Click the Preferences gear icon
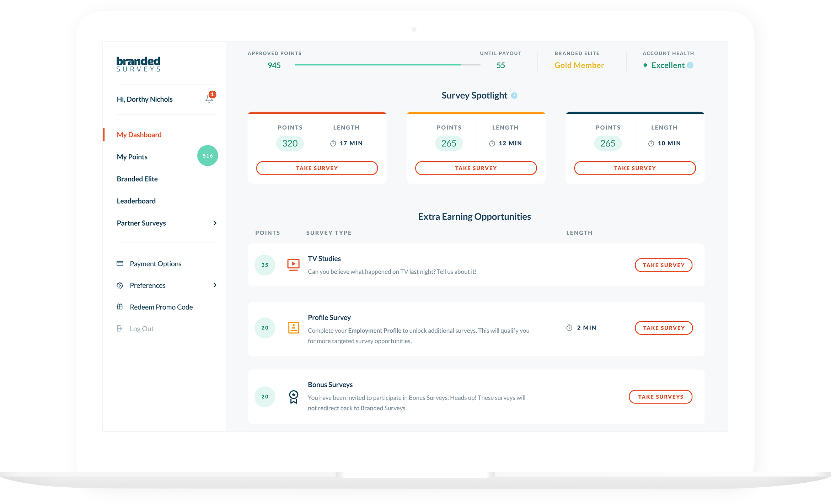Viewport: 831px width, 504px height. (119, 285)
